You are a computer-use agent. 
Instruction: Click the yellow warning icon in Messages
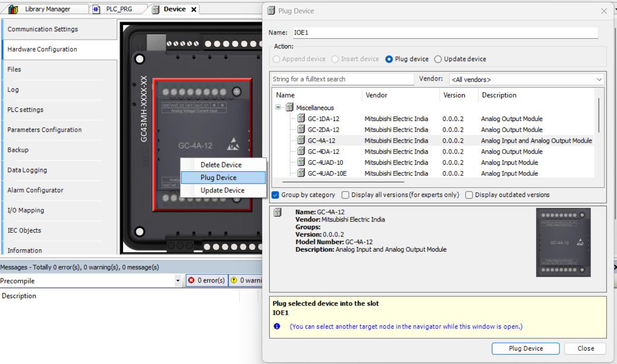(x=234, y=280)
